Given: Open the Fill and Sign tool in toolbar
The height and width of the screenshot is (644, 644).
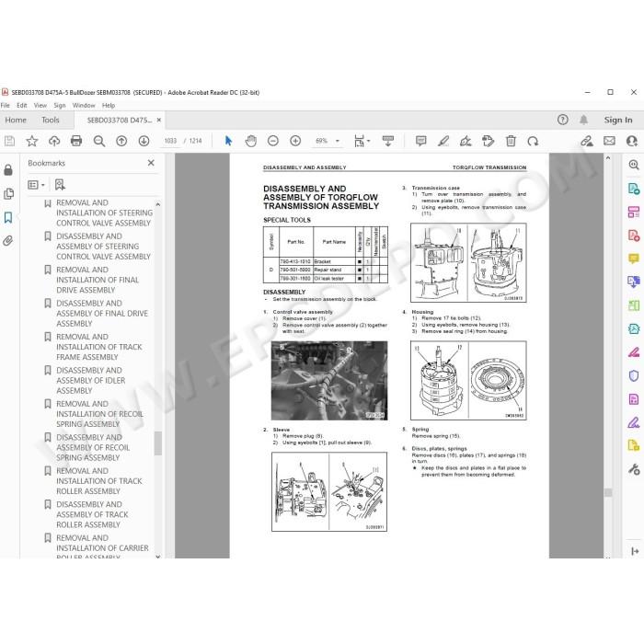Looking at the screenshot, I should click(466, 142).
